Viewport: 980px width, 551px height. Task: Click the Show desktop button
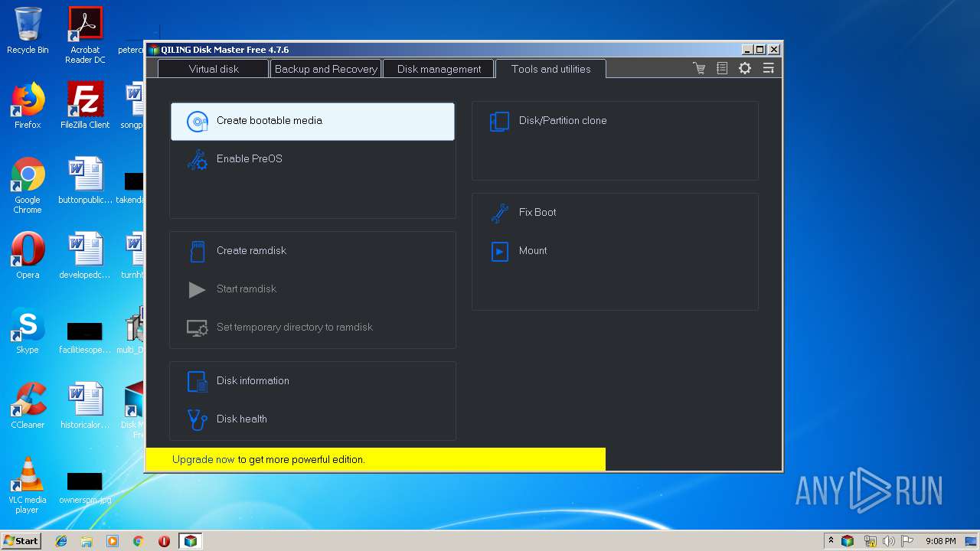point(972,541)
